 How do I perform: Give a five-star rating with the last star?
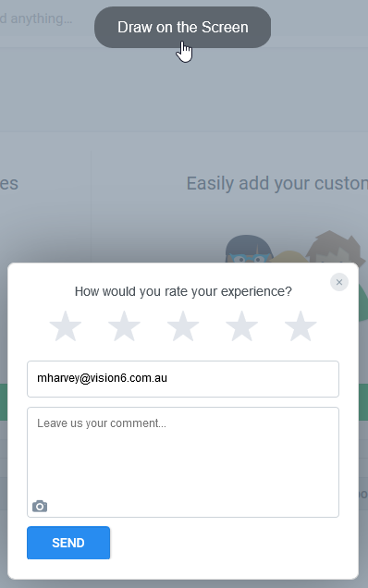[301, 326]
